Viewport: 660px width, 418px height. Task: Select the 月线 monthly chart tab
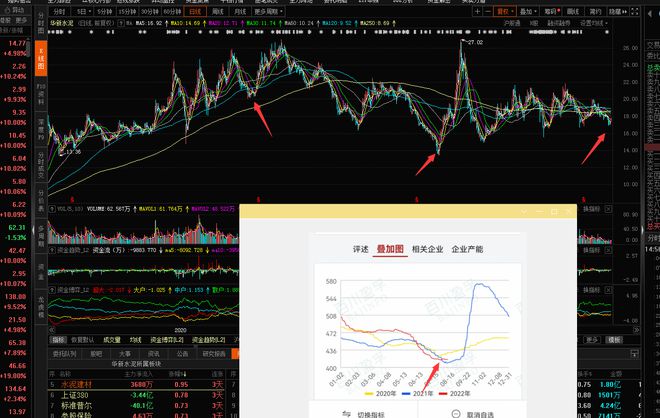tap(240, 12)
